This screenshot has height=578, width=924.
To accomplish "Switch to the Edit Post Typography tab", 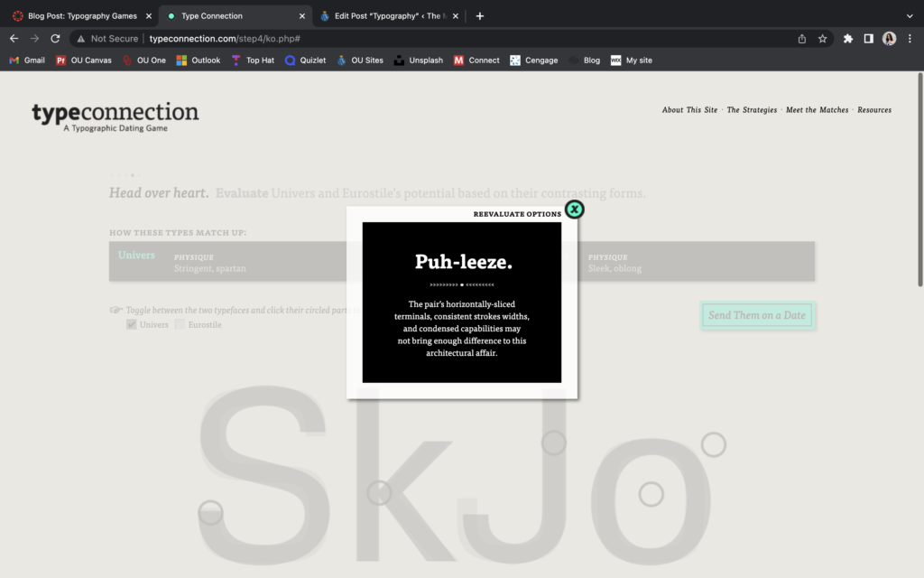I will 390,16.
